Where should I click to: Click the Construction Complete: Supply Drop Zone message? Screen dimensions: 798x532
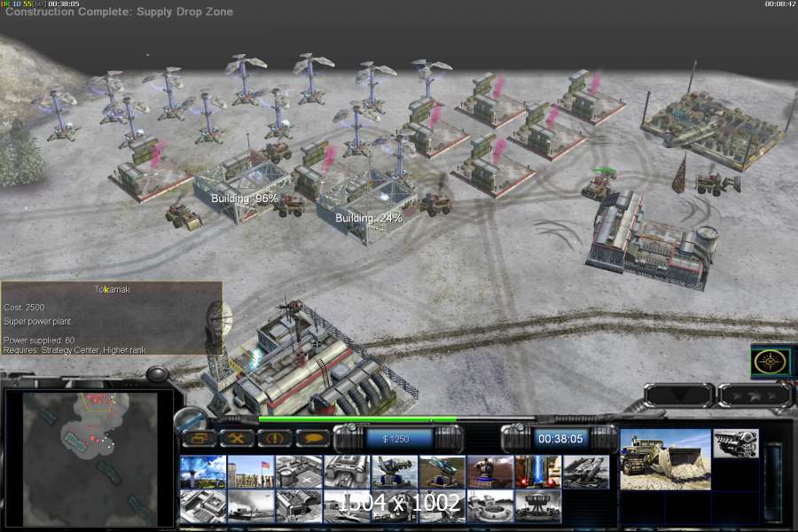[x=119, y=12]
